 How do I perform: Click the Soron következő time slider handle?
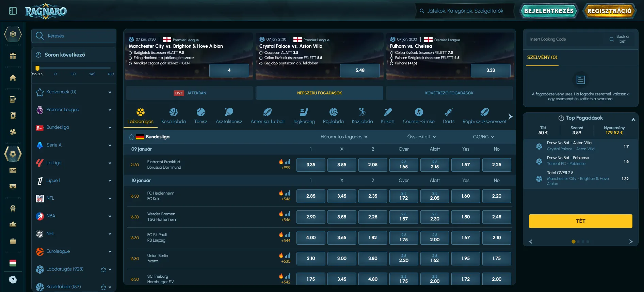pyautogui.click(x=37, y=68)
